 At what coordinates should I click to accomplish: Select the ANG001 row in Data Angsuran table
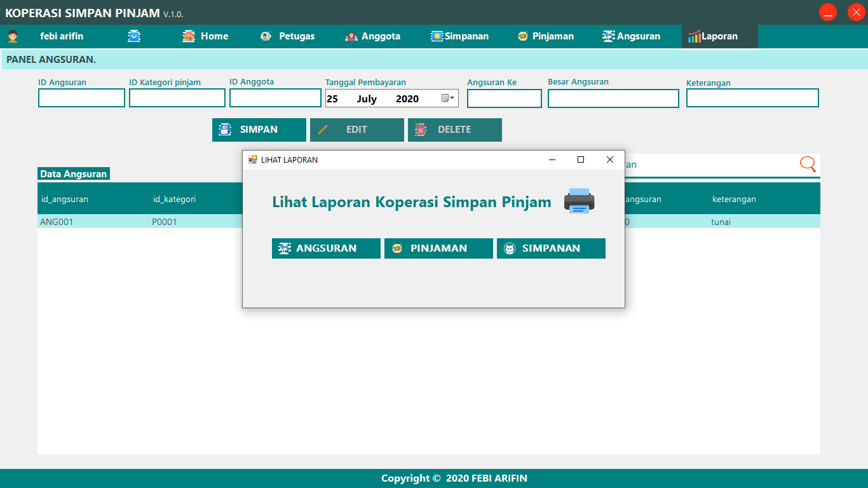(x=95, y=221)
